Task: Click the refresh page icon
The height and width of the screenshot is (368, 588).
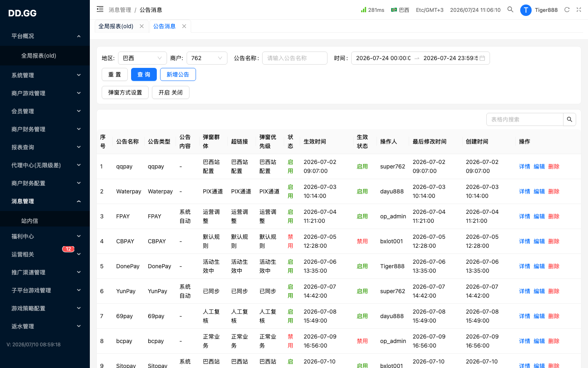Action: (x=567, y=10)
